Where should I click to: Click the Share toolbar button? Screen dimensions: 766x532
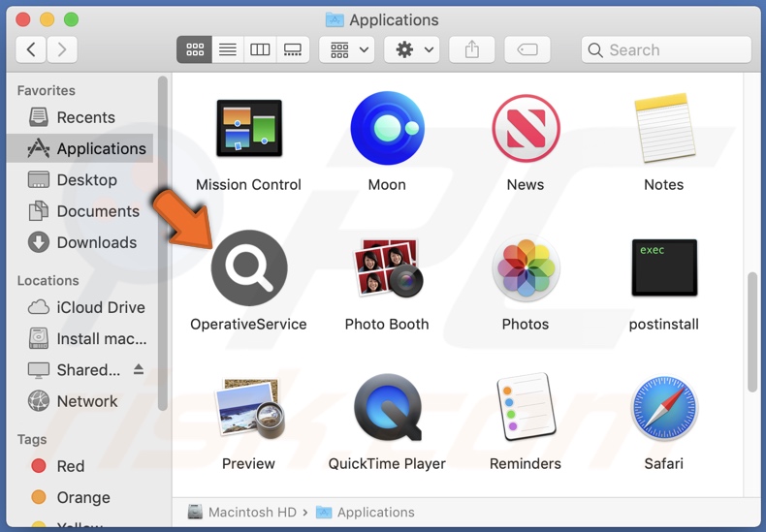coord(472,49)
